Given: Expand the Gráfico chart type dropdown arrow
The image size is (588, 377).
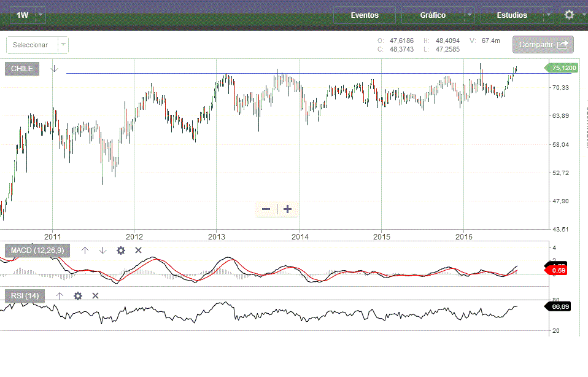Looking at the screenshot, I should (x=470, y=15).
